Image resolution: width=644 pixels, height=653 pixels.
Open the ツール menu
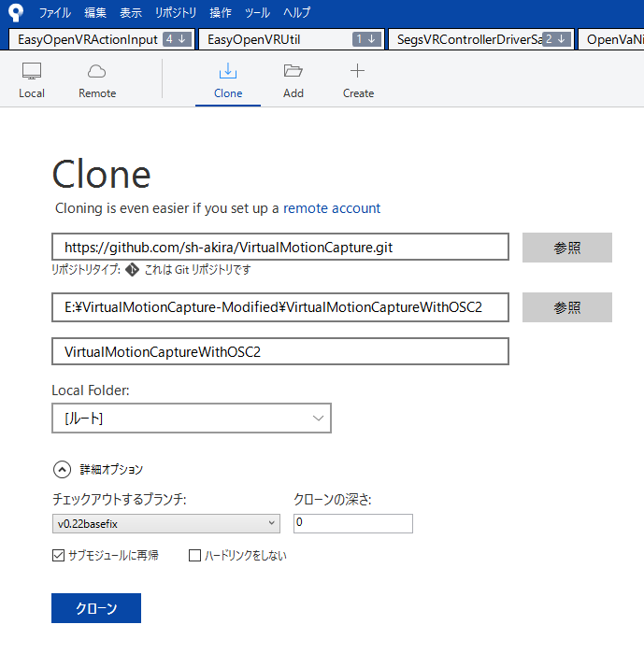257,12
